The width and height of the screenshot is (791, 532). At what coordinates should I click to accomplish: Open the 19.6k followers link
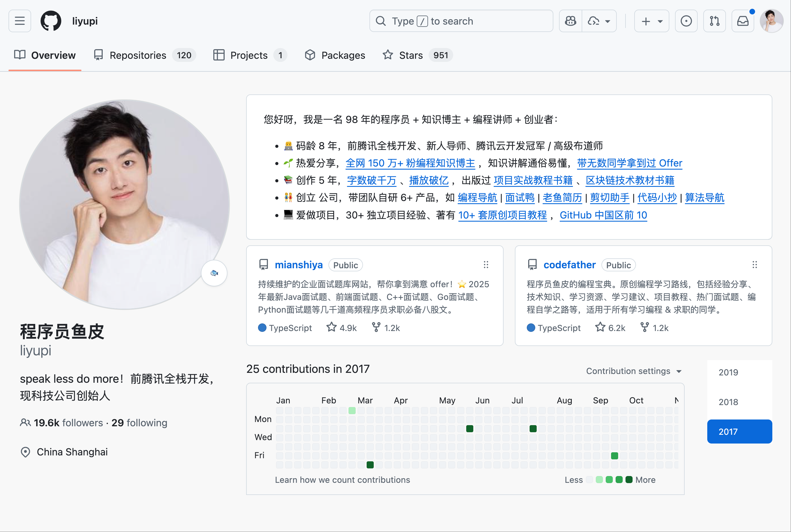click(68, 423)
